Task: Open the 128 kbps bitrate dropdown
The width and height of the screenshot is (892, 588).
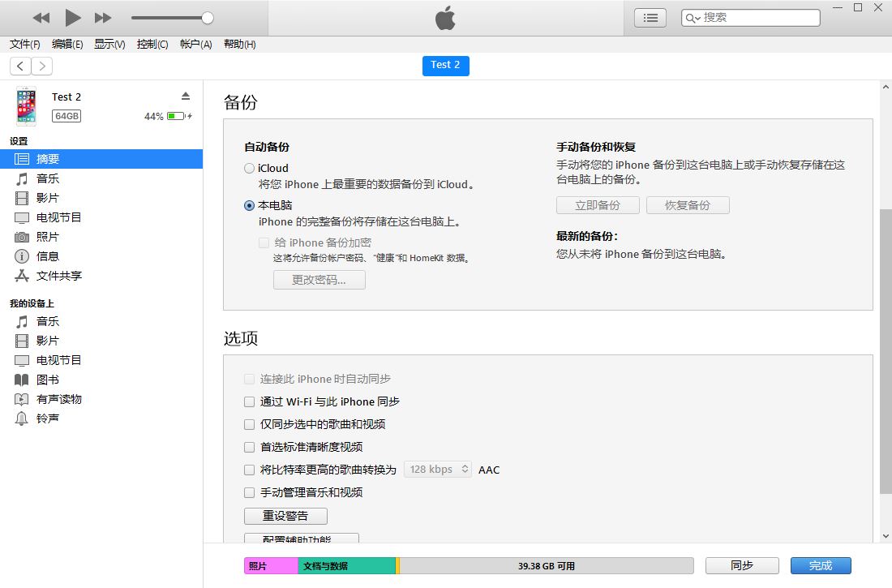Action: [x=437, y=470]
